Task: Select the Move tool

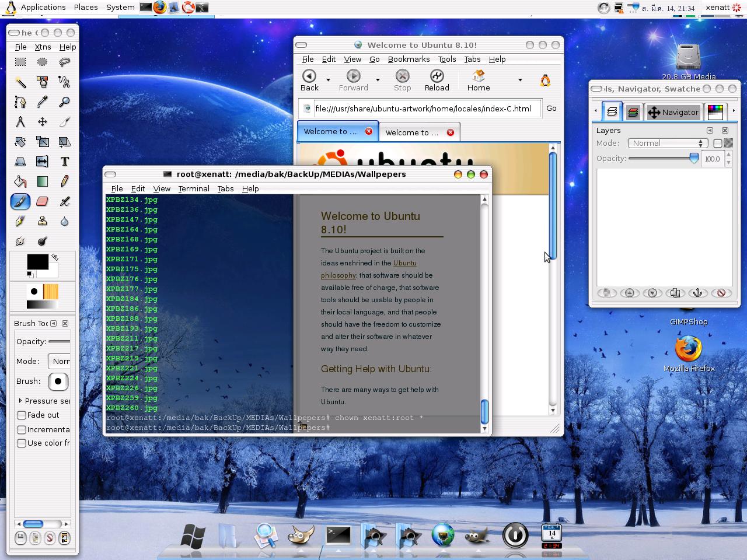Action: tap(42, 122)
